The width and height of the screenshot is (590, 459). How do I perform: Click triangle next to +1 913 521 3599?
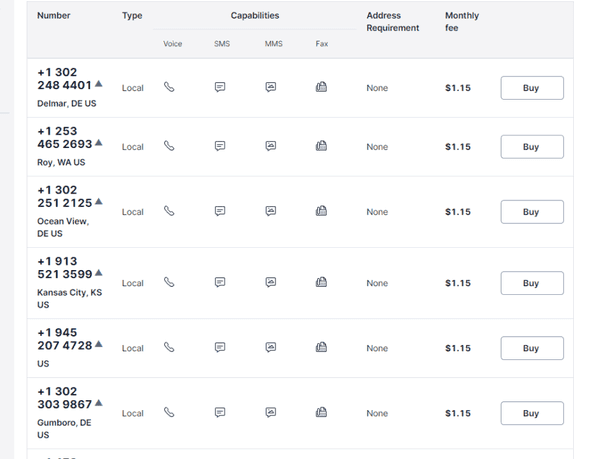pyautogui.click(x=99, y=273)
